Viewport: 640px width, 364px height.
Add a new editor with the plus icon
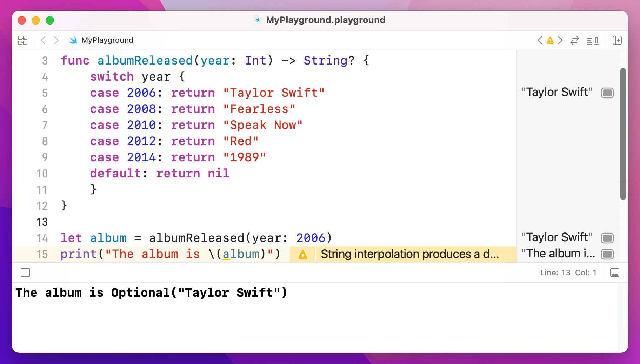point(617,40)
